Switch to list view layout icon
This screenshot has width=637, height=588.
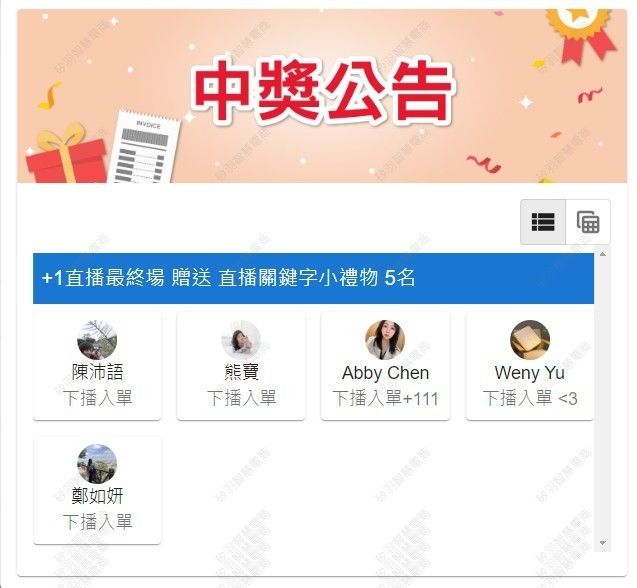(543, 222)
